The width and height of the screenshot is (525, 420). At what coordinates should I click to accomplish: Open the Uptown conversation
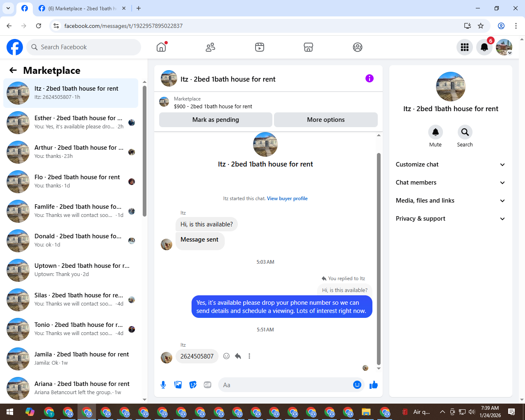pyautogui.click(x=71, y=270)
